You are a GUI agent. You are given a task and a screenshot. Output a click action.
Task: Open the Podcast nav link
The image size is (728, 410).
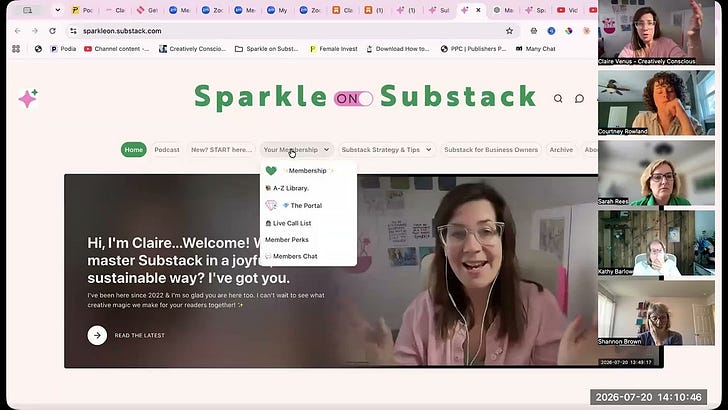coord(167,150)
